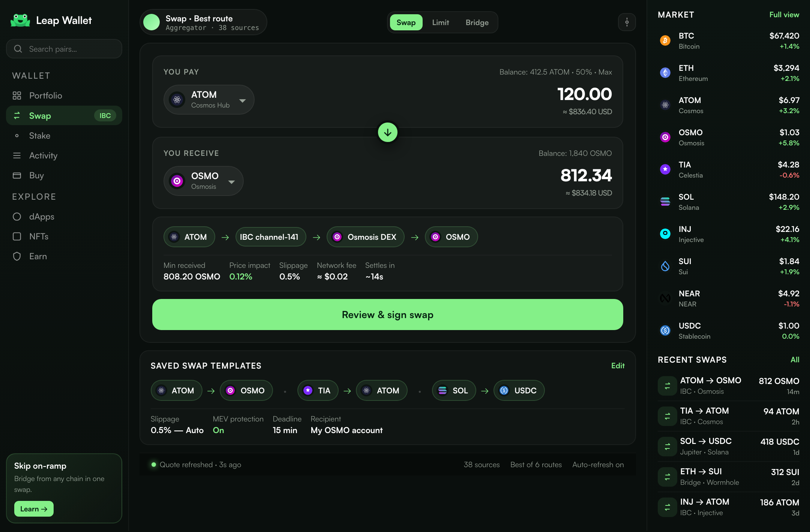Click swap icon of INJ → ATOM recent swap
The width and height of the screenshot is (810, 532).
tap(667, 507)
